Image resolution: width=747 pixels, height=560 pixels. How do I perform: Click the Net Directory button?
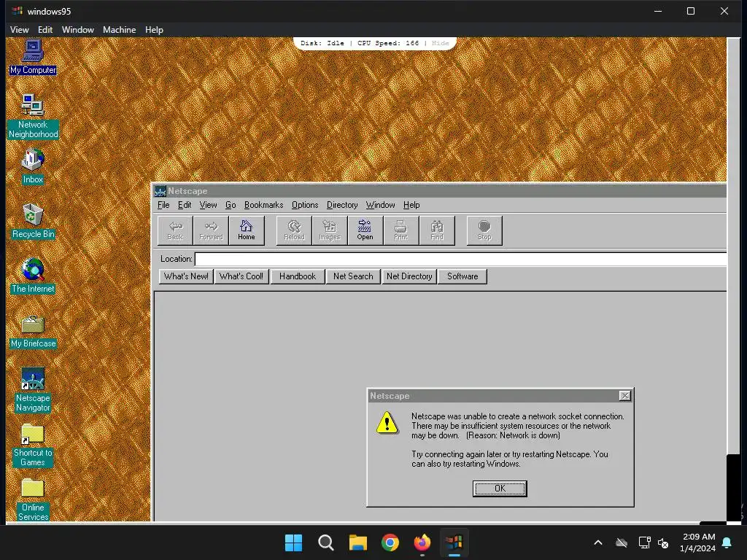tap(409, 276)
